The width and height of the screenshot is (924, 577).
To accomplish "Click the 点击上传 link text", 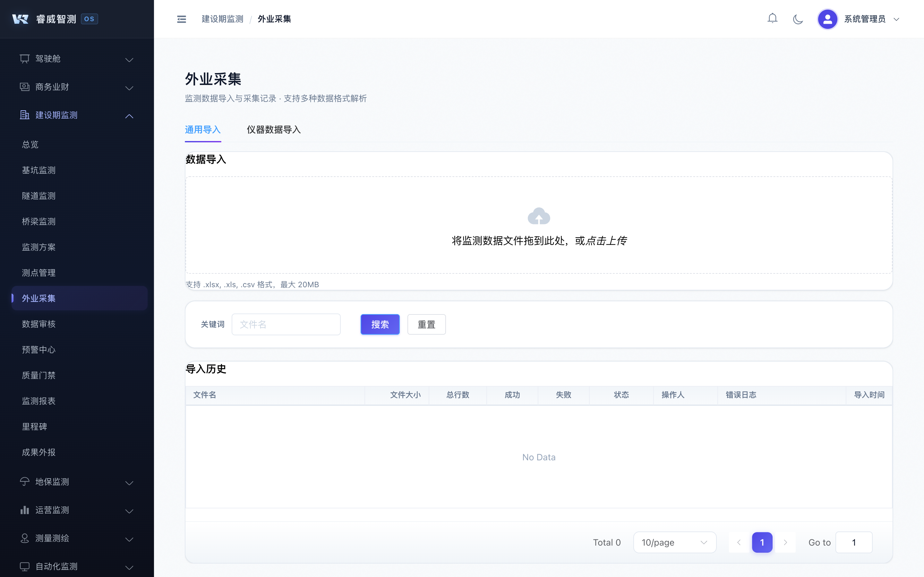I will tap(606, 241).
